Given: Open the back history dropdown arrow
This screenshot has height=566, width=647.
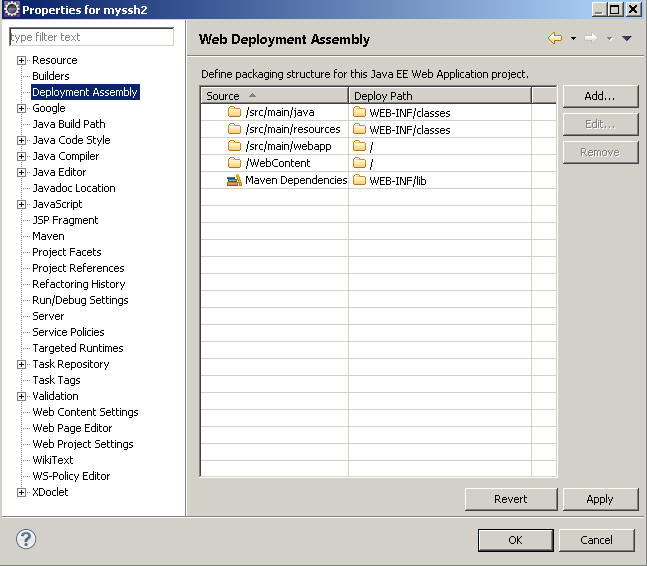Looking at the screenshot, I should point(573,39).
